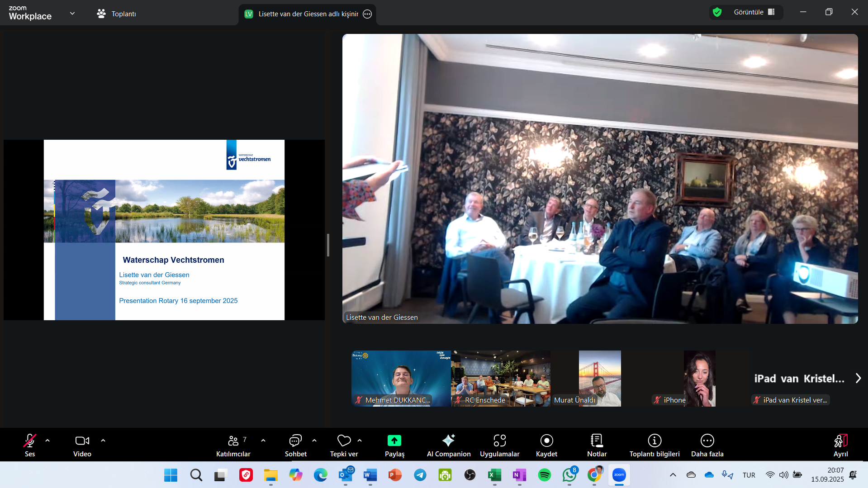Open the Zoom Workplace dropdown chevron
868x488 pixels.
tap(72, 14)
